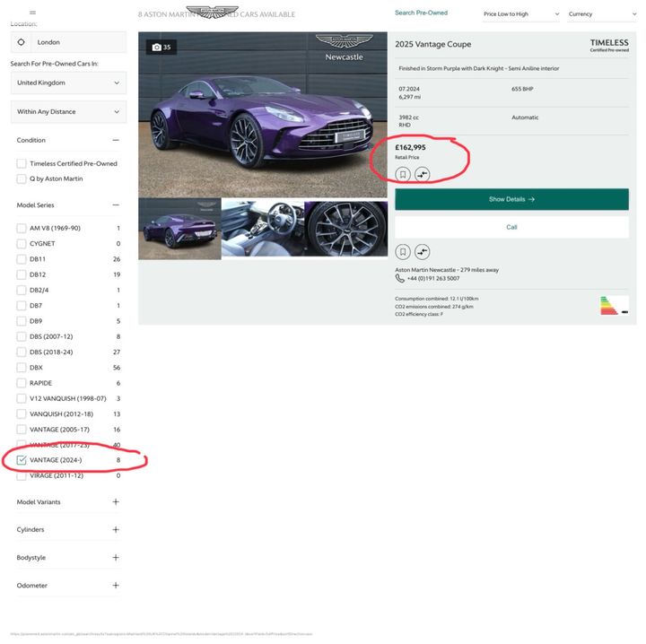The height and width of the screenshot is (644, 646).
Task: Collapse the Model Series section
Action: pos(116,205)
